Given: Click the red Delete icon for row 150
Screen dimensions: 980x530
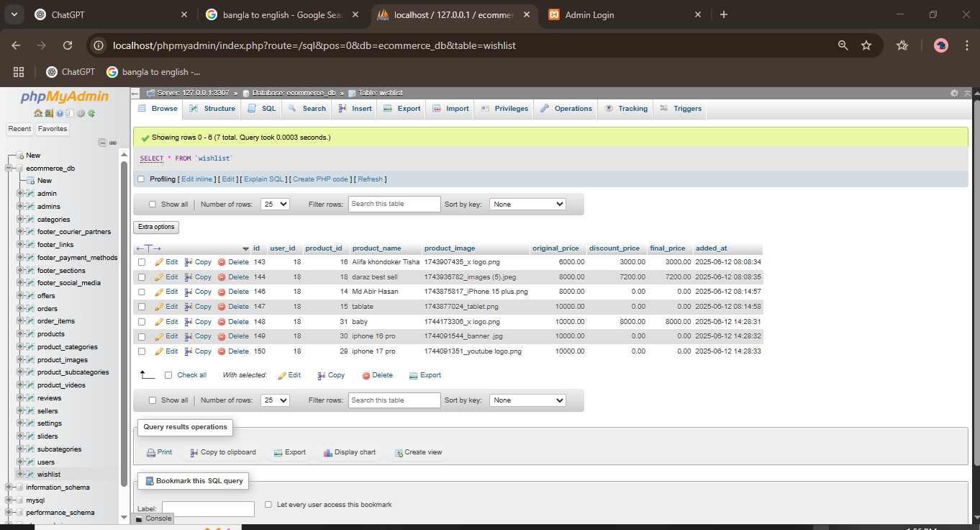Looking at the screenshot, I should click(222, 351).
